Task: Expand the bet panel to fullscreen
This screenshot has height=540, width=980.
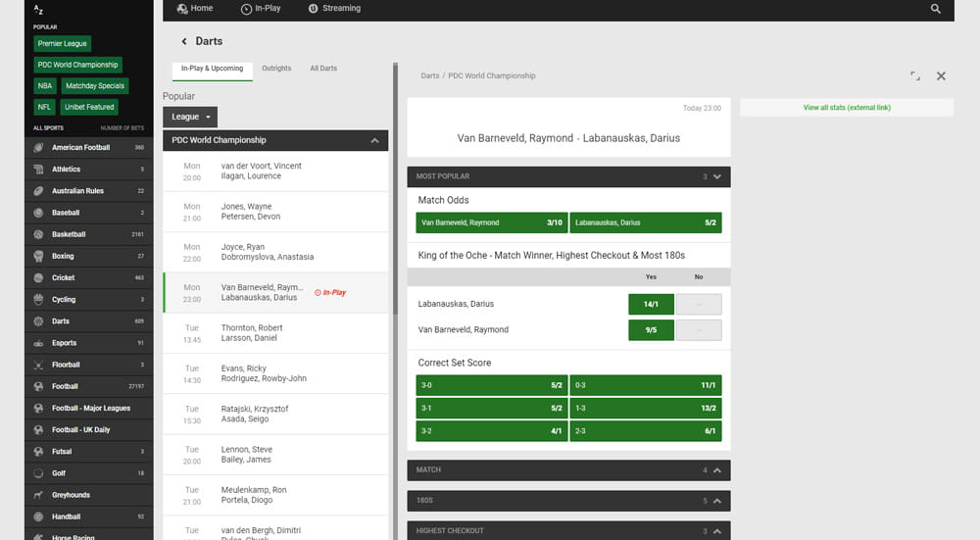Action: pyautogui.click(x=915, y=75)
